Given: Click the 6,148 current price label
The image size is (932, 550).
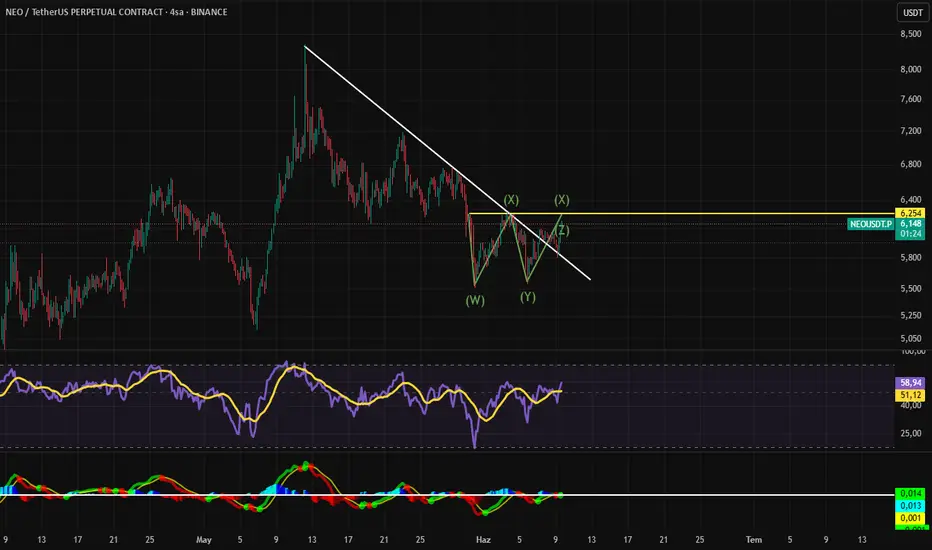Looking at the screenshot, I should 910,224.
